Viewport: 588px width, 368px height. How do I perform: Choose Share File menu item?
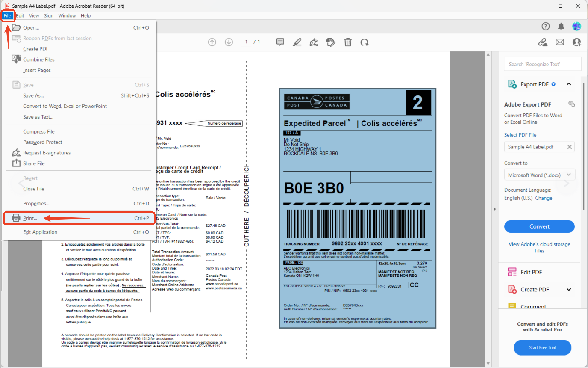79,163
